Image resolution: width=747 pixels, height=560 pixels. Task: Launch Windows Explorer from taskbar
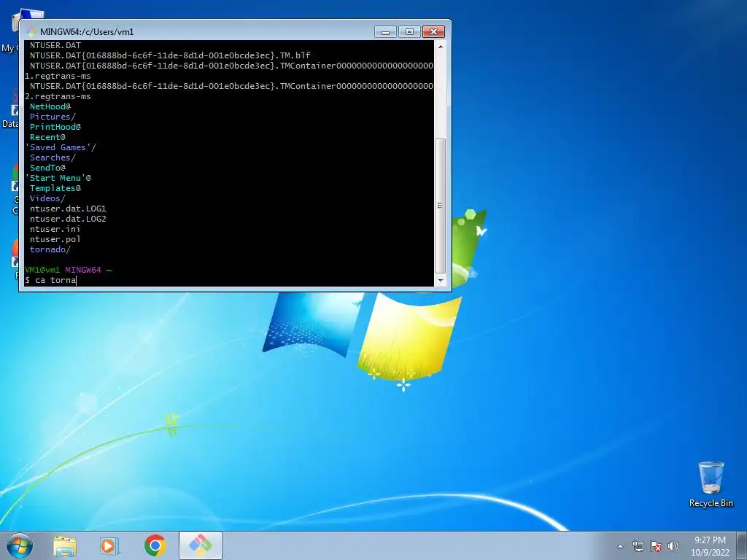coord(65,546)
